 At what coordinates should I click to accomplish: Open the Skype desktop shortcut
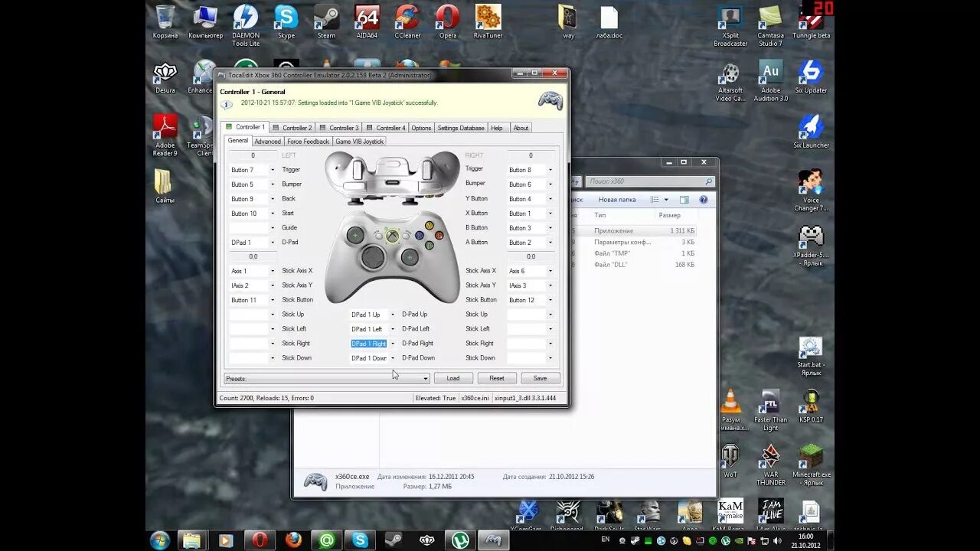click(x=286, y=21)
